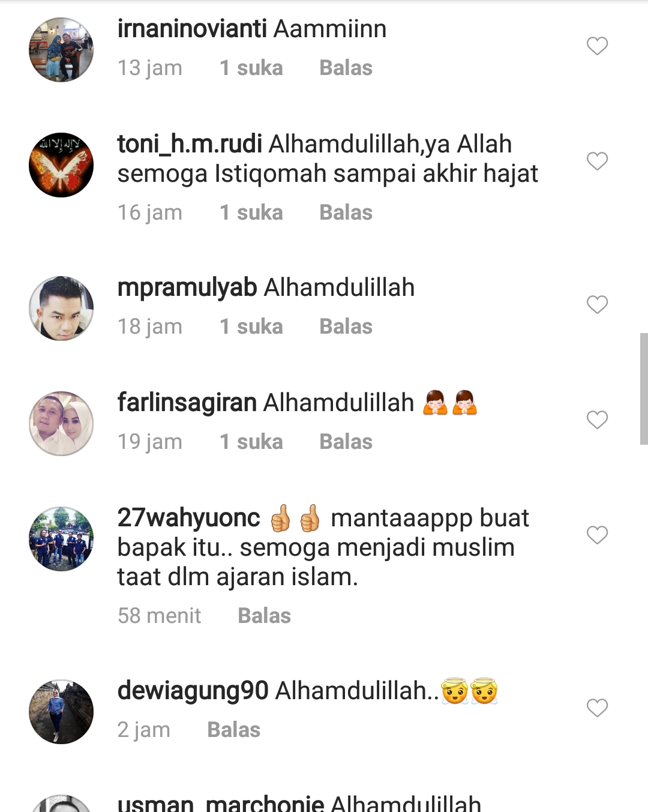Like irnaninovianti's comment with the heart
This screenshot has width=648, height=812.
[597, 46]
